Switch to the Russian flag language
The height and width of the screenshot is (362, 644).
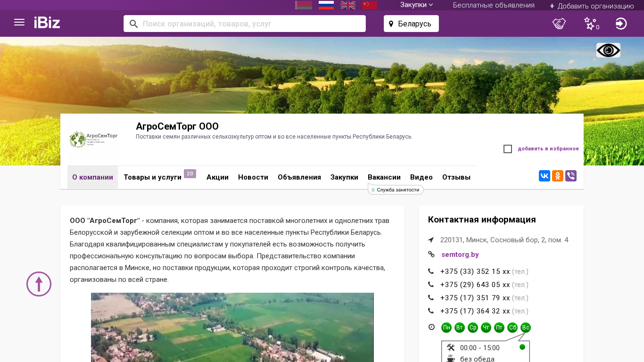click(x=326, y=5)
